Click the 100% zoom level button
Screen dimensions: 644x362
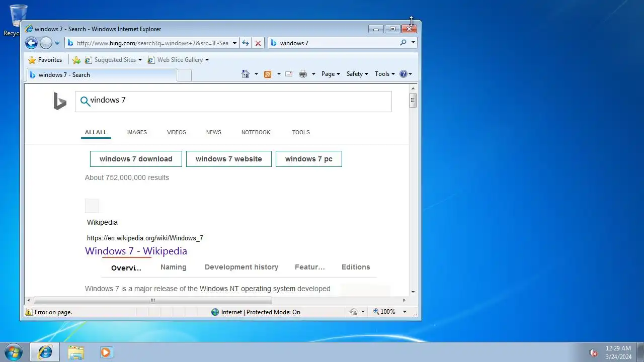[384, 312]
